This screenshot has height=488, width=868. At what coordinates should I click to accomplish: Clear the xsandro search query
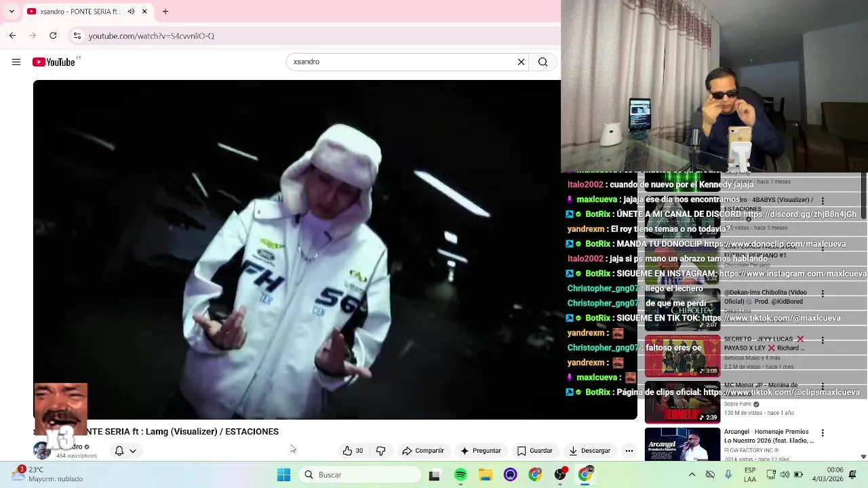coord(521,62)
